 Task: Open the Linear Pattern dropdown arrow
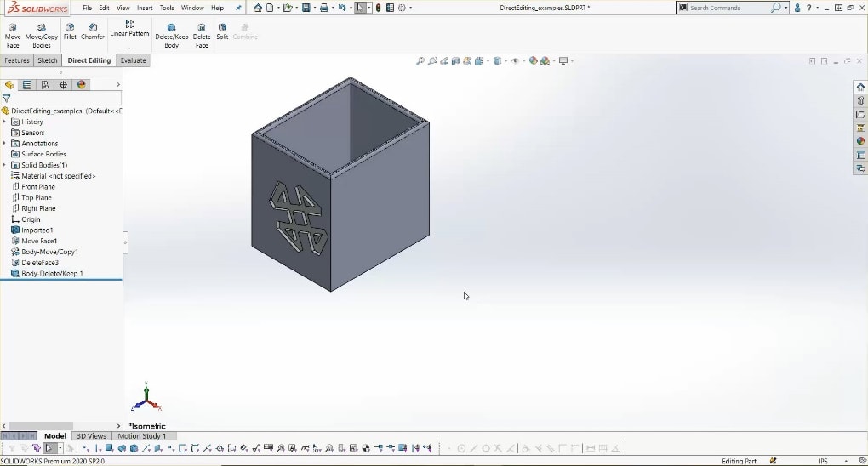(129, 48)
